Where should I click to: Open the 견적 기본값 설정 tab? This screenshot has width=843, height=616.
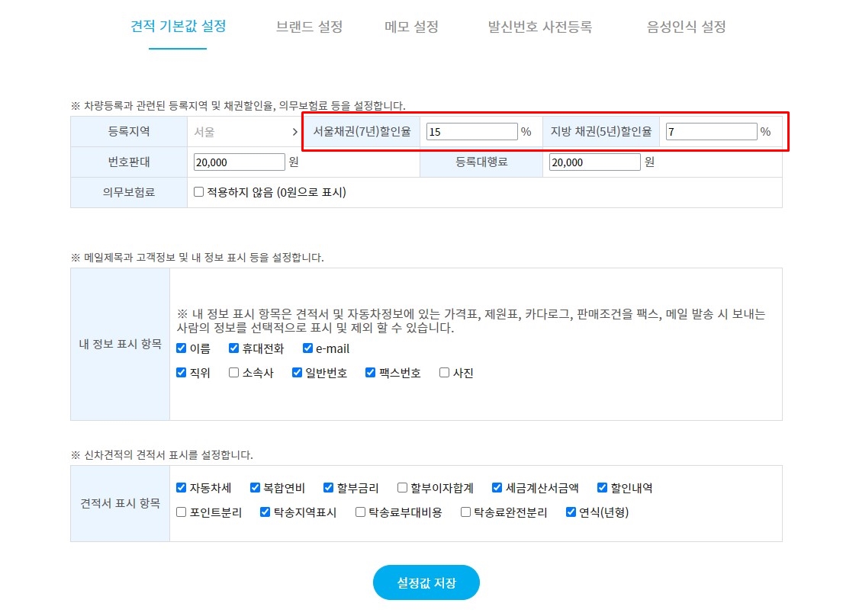click(178, 26)
